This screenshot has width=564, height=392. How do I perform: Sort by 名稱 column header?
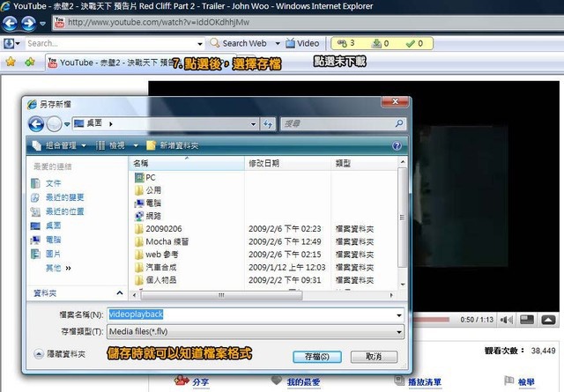point(187,164)
